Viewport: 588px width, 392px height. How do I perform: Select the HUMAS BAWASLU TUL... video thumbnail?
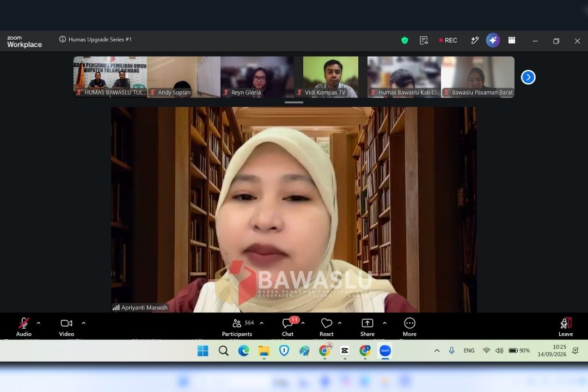tap(110, 77)
